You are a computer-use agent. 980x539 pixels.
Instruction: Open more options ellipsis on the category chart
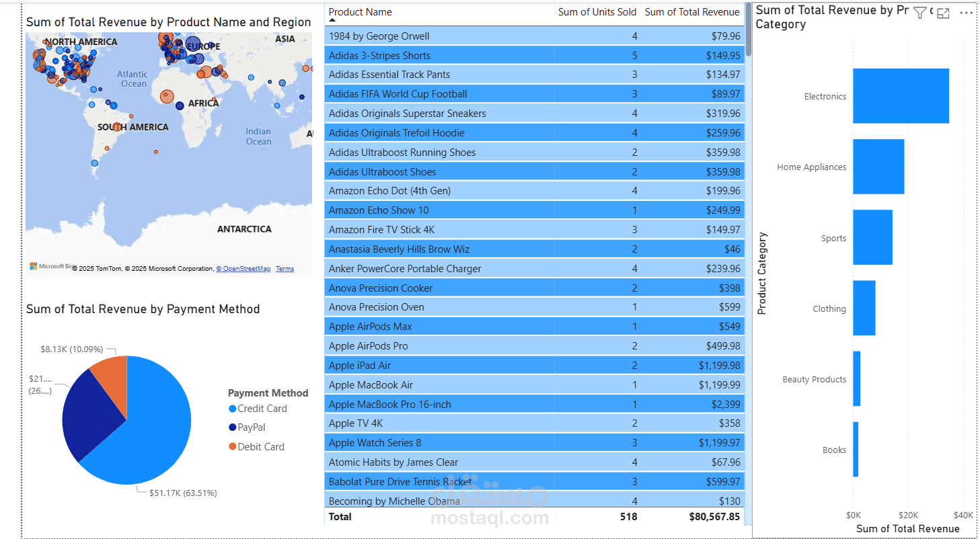pyautogui.click(x=967, y=13)
